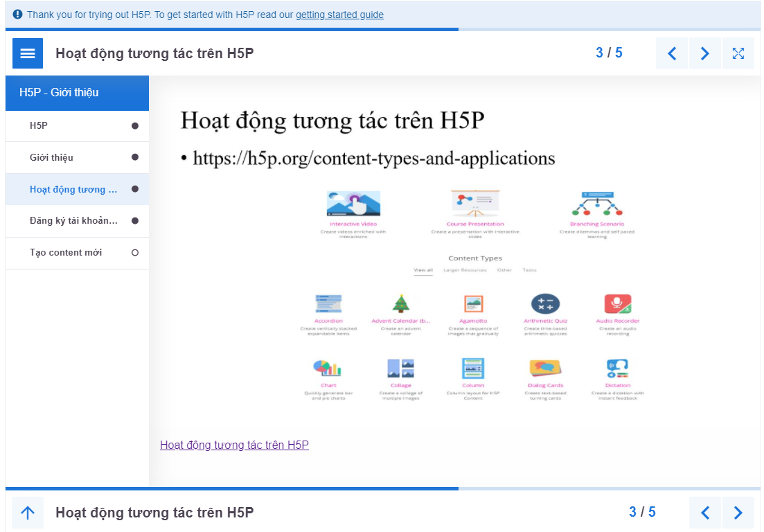Go to previous slide in top bar
Screen dimensions: 764x532
[x=672, y=53]
